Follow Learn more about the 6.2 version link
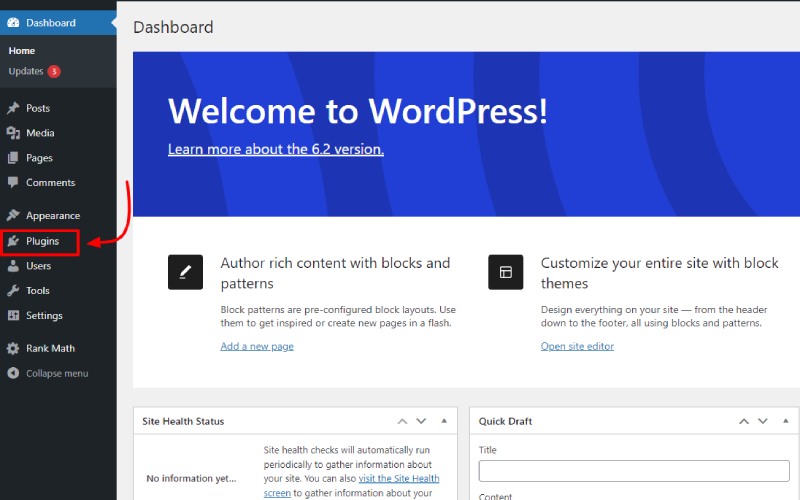The height and width of the screenshot is (500, 800). pos(276,149)
